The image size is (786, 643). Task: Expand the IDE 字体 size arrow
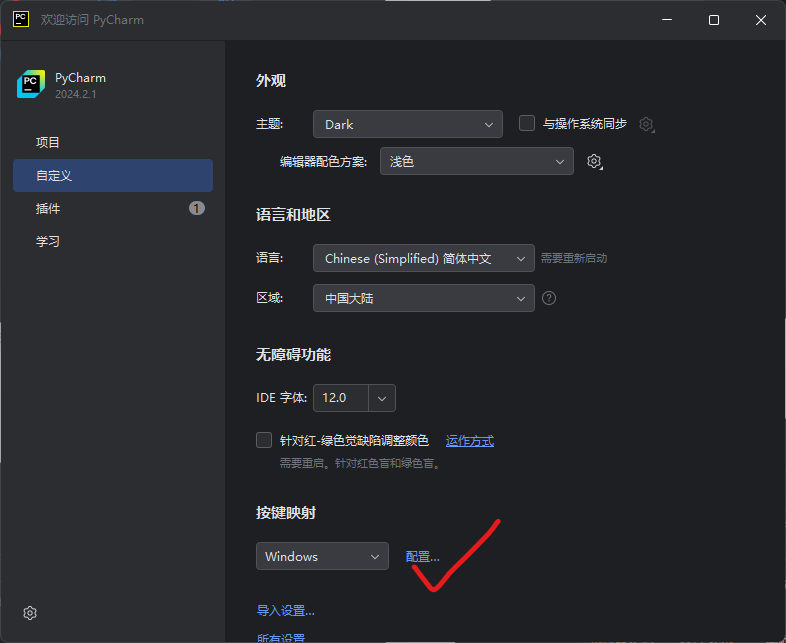point(382,398)
